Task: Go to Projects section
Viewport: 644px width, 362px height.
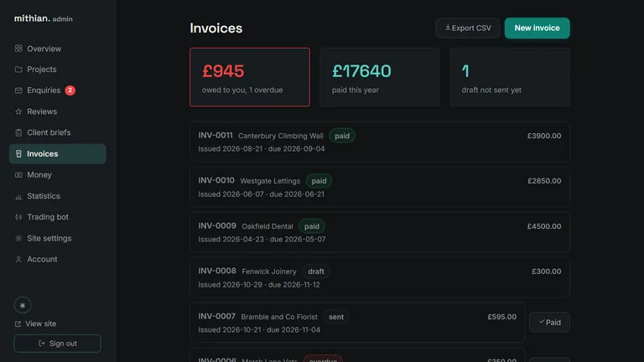Action: (58, 70)
